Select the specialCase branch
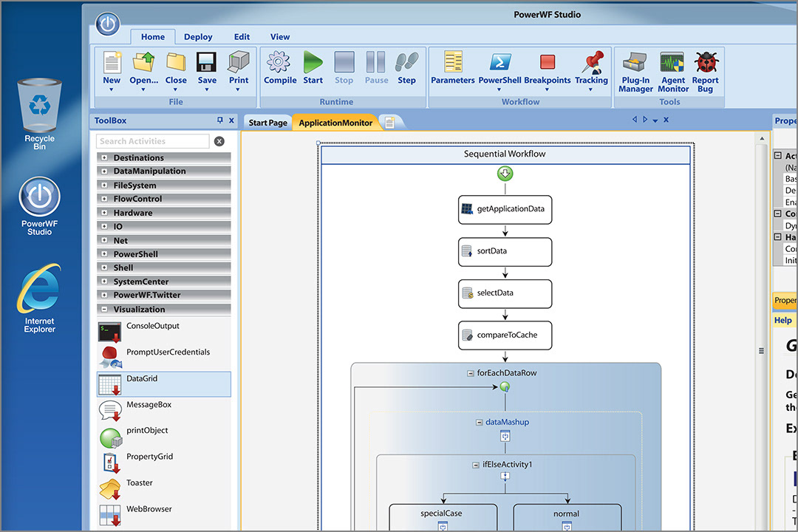 point(443,517)
